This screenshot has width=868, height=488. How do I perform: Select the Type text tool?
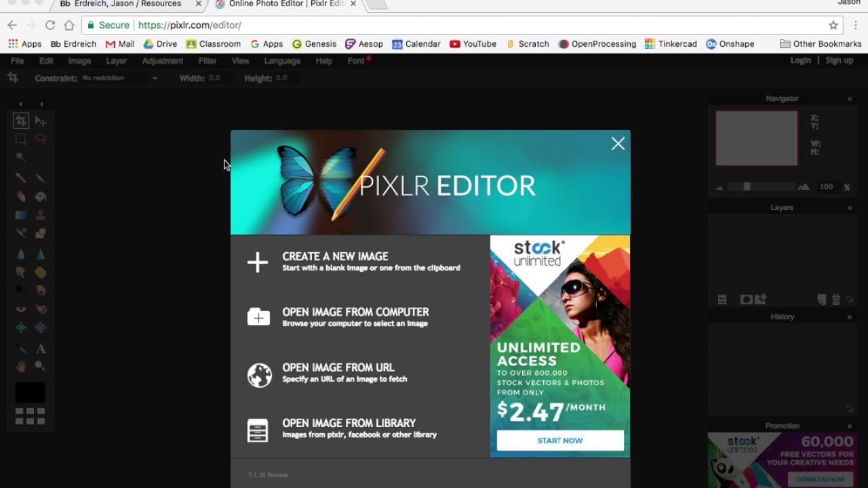pyautogui.click(x=41, y=349)
